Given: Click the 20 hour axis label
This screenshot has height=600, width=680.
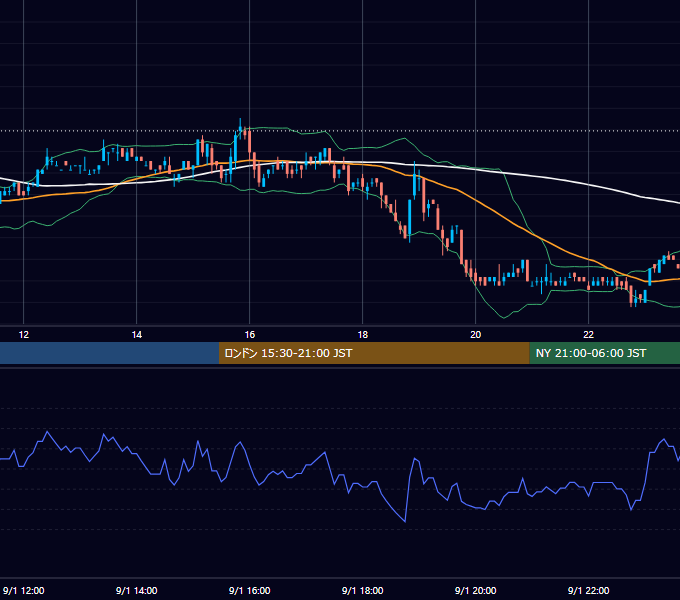Looking at the screenshot, I should (x=476, y=335).
